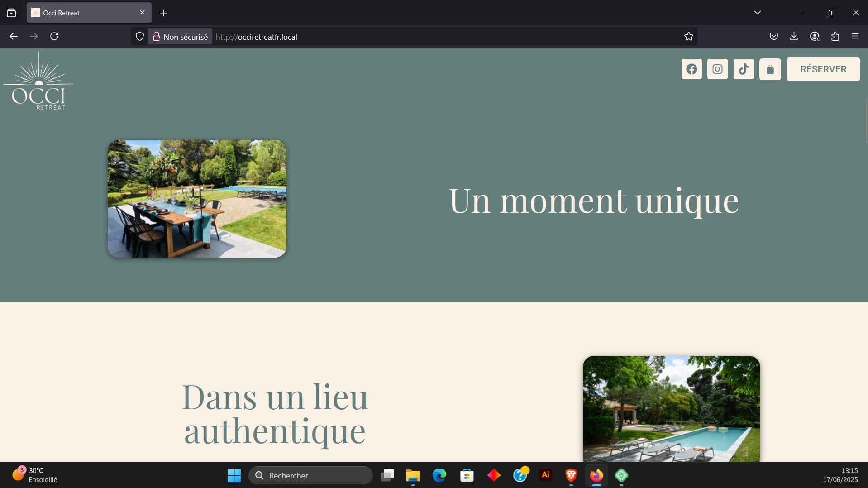
Task: Open the Firefox hamburger menu
Action: click(x=855, y=37)
